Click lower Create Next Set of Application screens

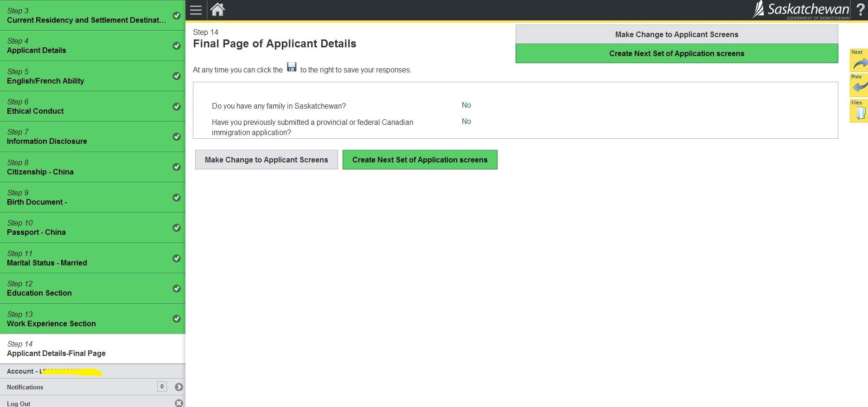(x=420, y=160)
